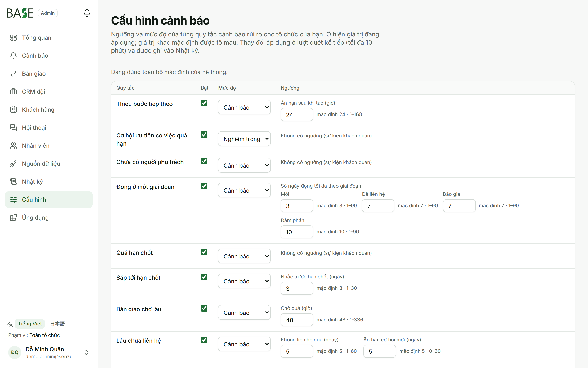Click the Bàn giao swap arrows icon
Image resolution: width=588 pixels, height=368 pixels.
point(13,74)
